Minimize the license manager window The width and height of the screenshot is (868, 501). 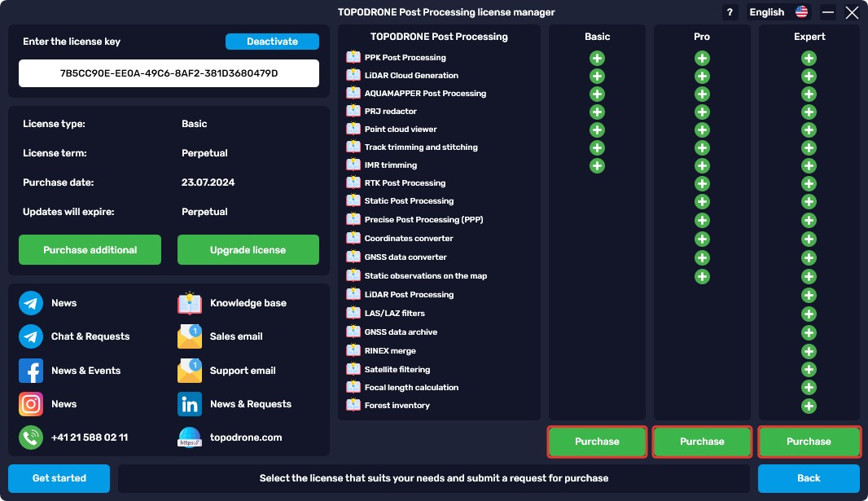point(827,12)
